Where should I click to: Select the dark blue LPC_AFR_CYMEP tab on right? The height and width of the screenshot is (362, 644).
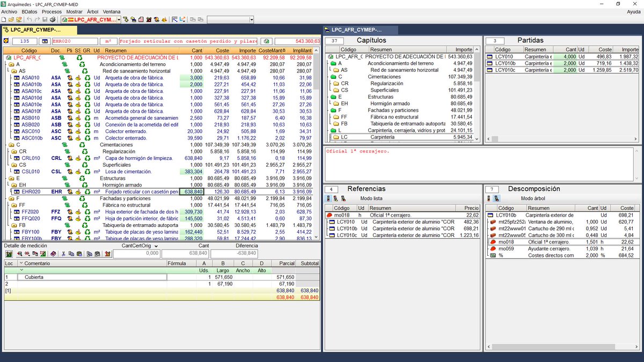click(x=360, y=30)
